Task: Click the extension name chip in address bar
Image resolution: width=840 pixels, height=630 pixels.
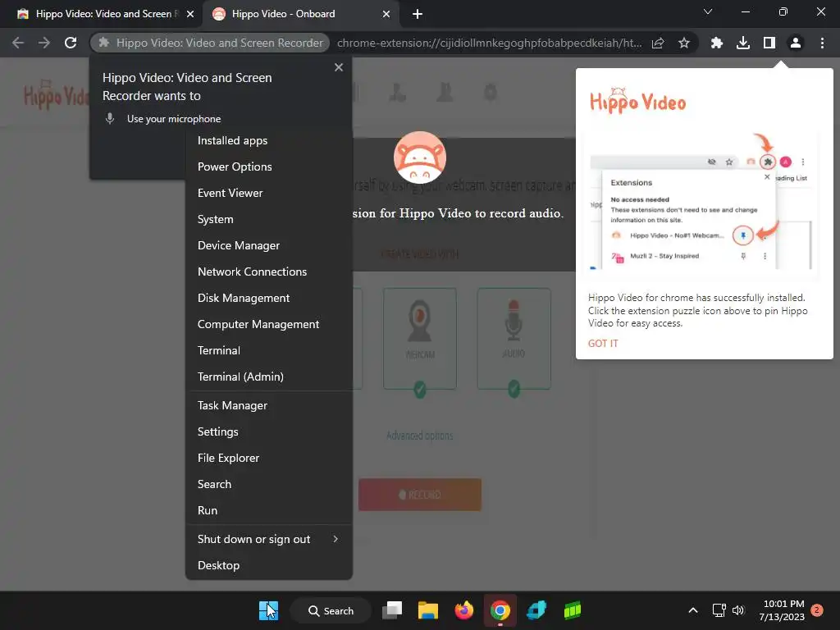Action: [x=210, y=43]
